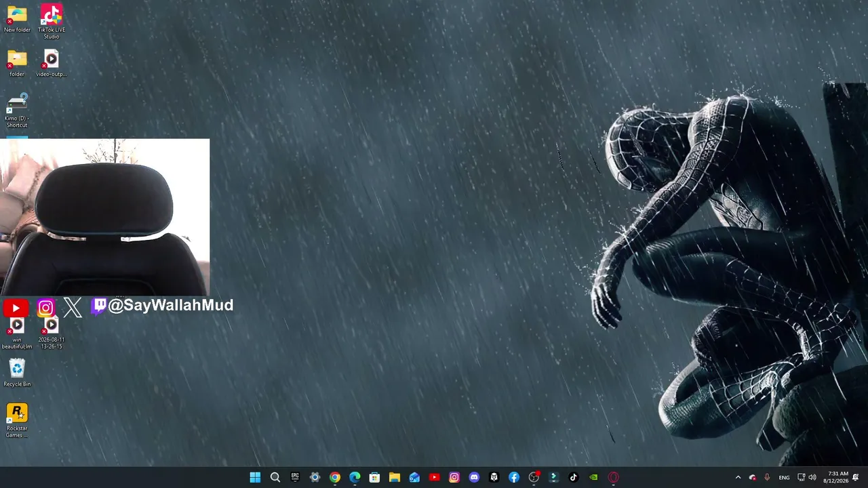
Task: Open Facebook from the taskbar
Action: pos(514,477)
